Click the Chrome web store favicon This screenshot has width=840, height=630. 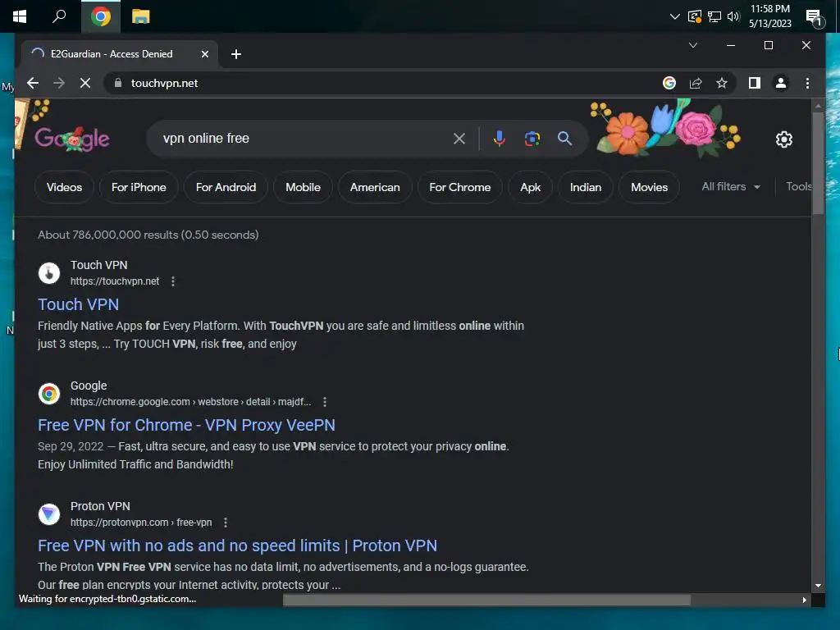[48, 393]
